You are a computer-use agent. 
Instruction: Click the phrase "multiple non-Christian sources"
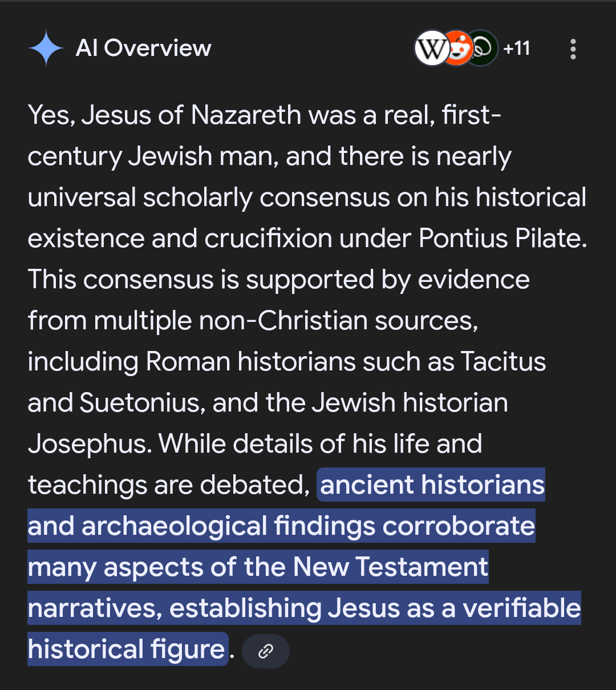coord(286,321)
